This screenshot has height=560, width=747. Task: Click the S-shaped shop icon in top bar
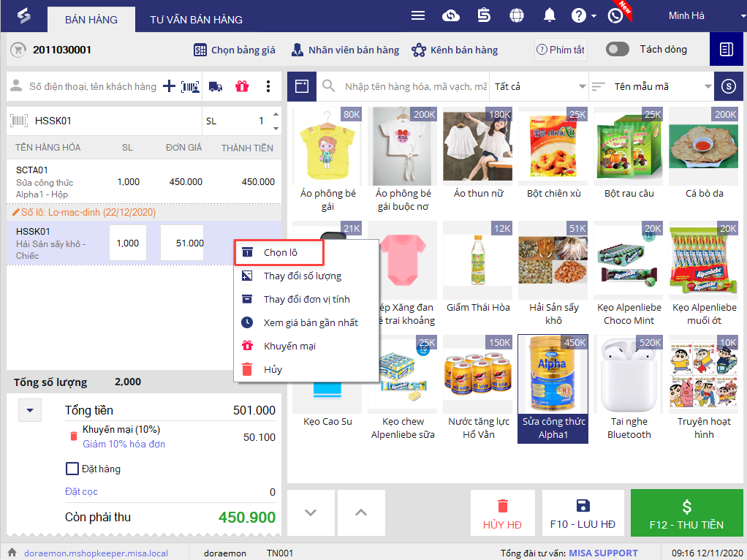click(484, 16)
